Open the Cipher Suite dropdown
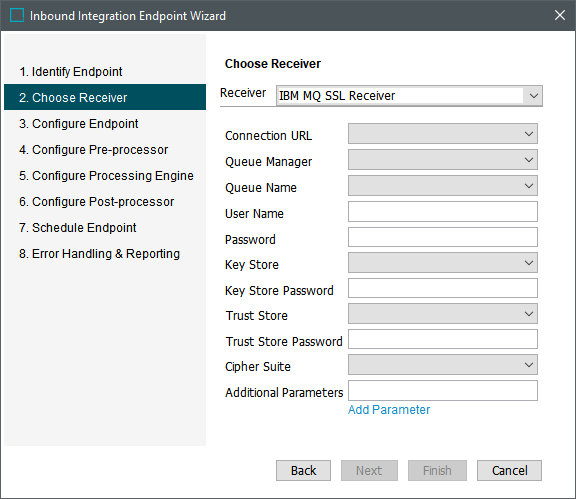 click(x=443, y=365)
